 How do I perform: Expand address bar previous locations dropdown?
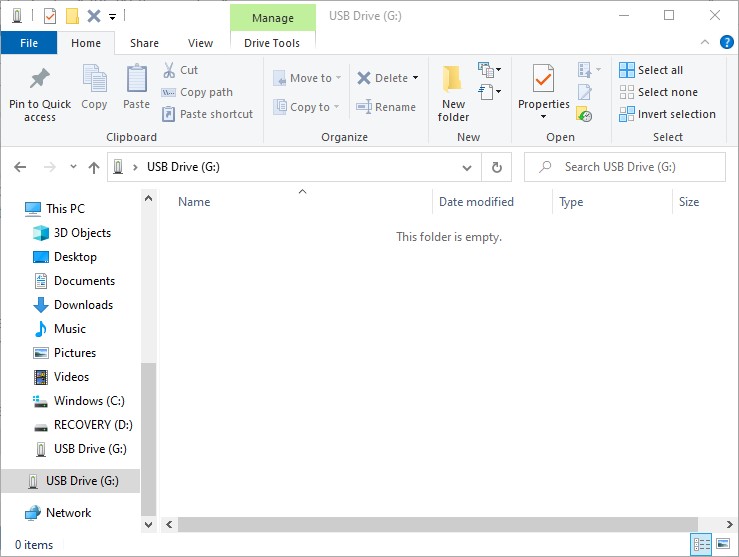[x=467, y=167]
